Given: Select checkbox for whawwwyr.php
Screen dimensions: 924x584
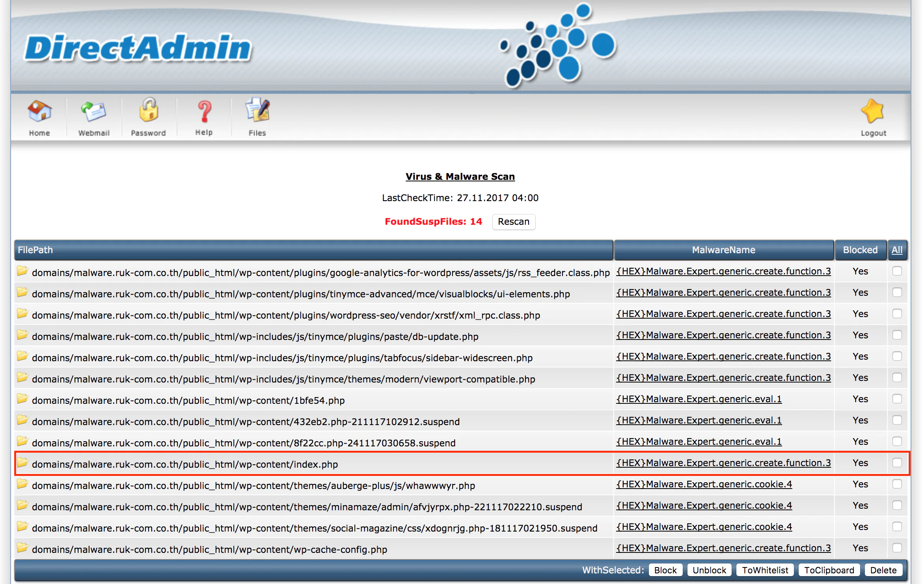Looking at the screenshot, I should pos(897,484).
